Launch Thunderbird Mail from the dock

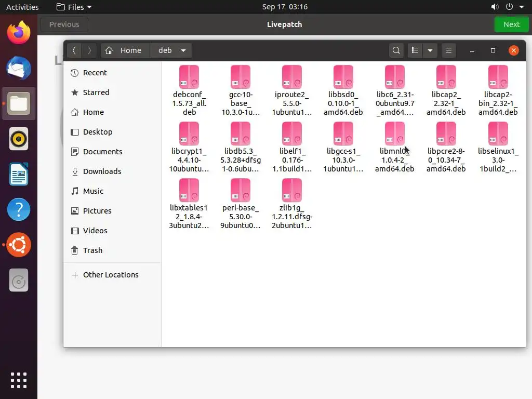(19, 68)
